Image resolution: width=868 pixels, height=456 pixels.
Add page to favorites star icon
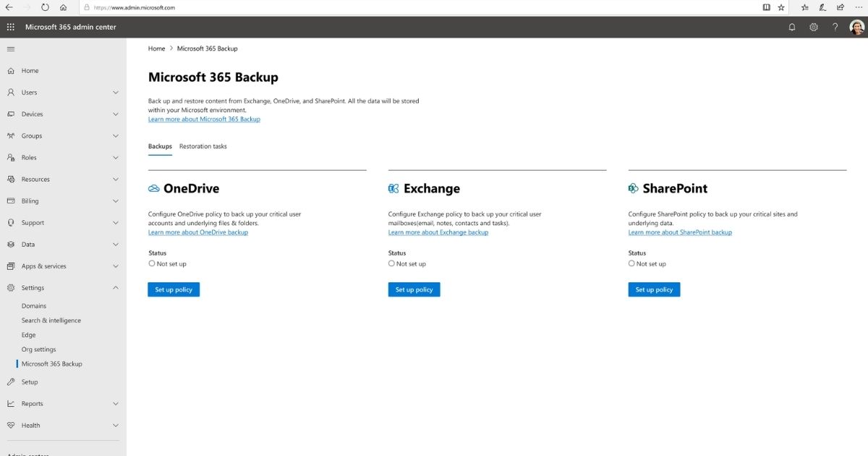(781, 7)
